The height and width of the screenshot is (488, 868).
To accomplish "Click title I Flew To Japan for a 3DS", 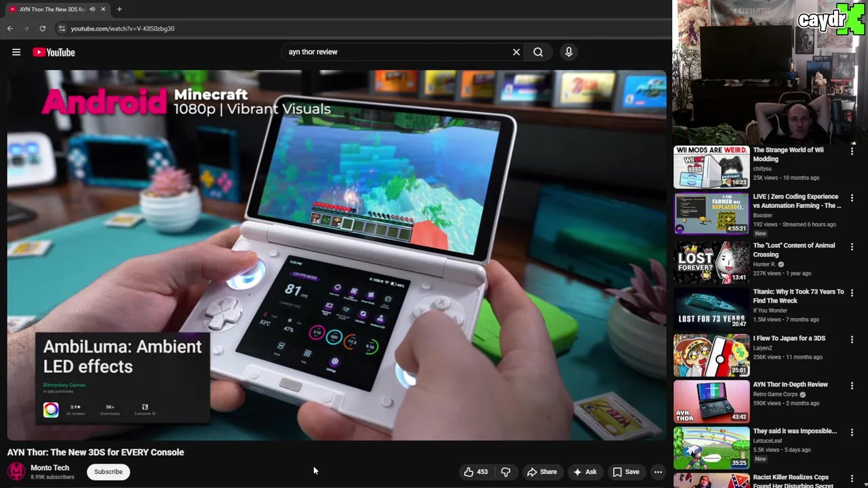I will (789, 338).
